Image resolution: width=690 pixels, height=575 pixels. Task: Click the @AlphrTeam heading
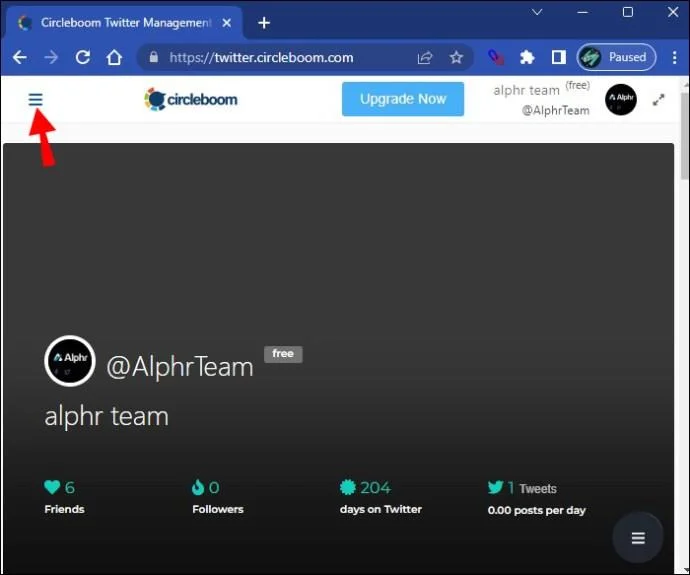180,366
